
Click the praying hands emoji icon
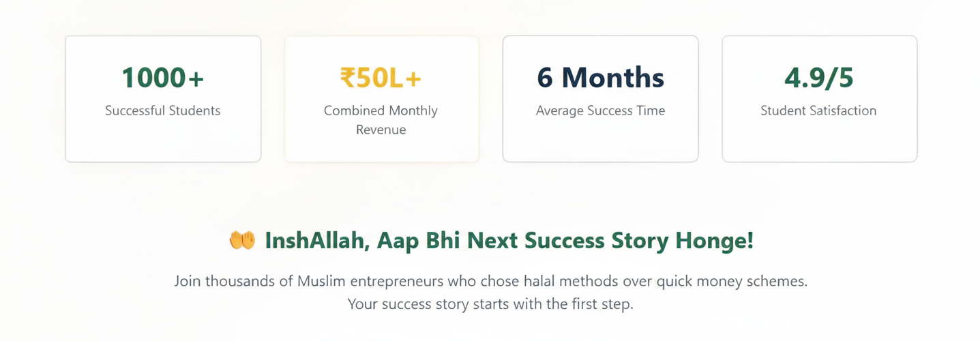click(x=241, y=241)
